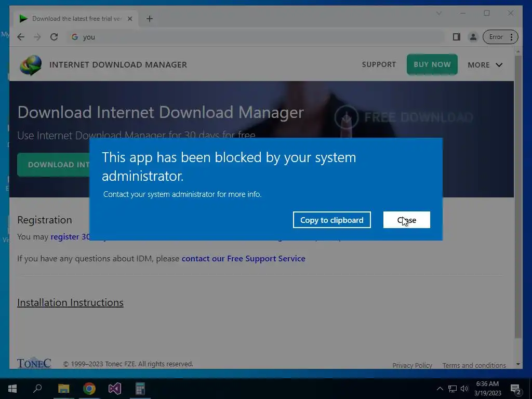The width and height of the screenshot is (532, 399).
Task: Open Installation Instructions link
Action: point(70,302)
